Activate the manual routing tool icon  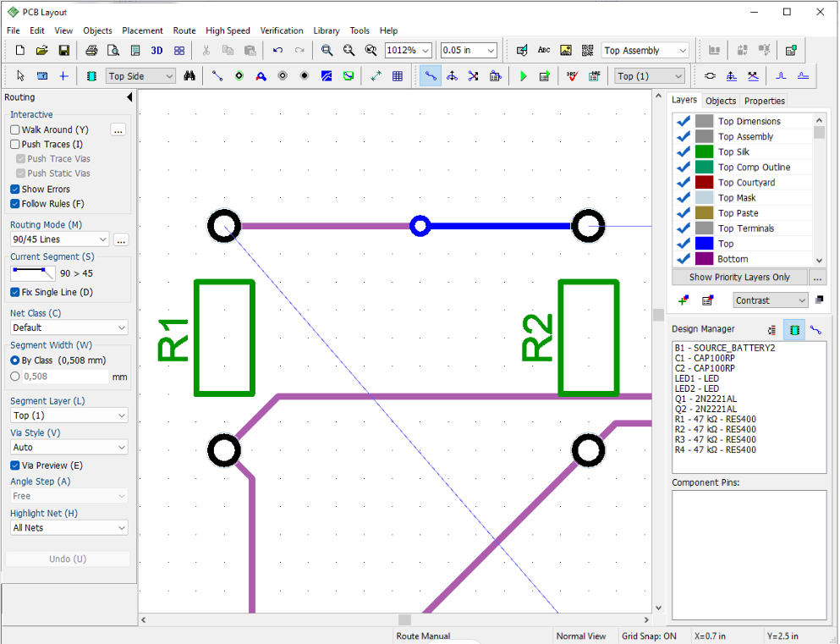(x=431, y=76)
